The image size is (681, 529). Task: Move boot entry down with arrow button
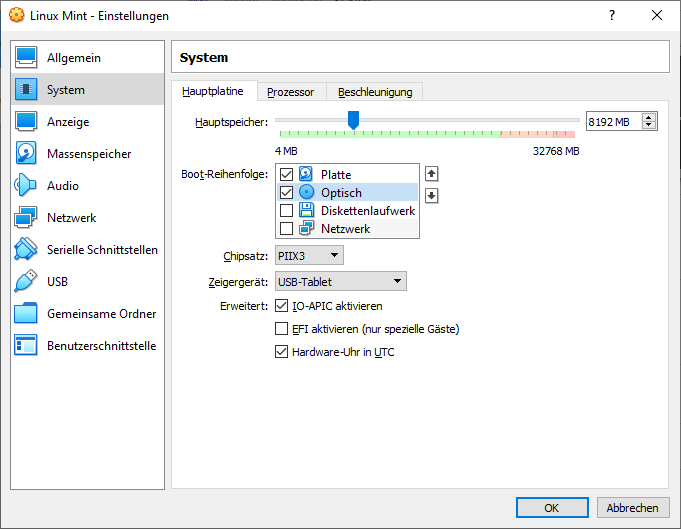[x=431, y=195]
